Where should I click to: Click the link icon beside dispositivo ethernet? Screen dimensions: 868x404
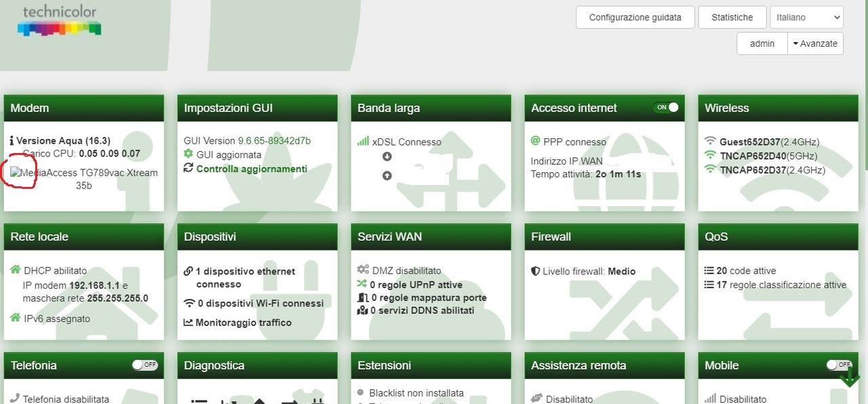pos(189,270)
